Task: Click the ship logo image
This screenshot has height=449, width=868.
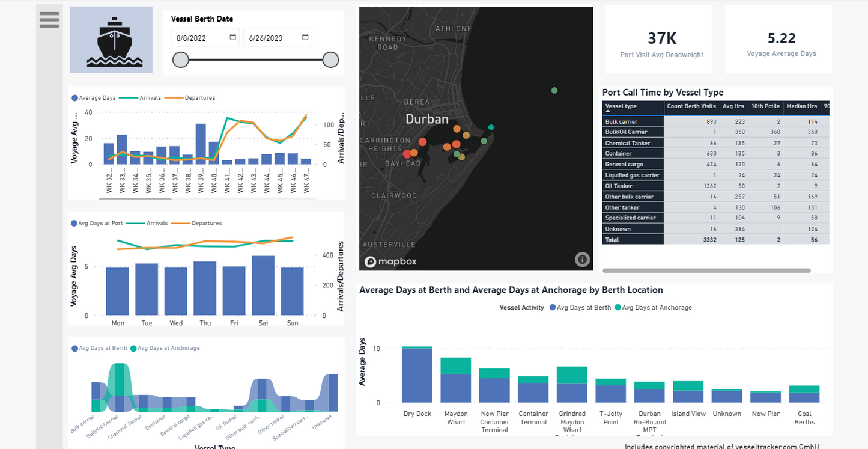Action: pyautogui.click(x=111, y=40)
